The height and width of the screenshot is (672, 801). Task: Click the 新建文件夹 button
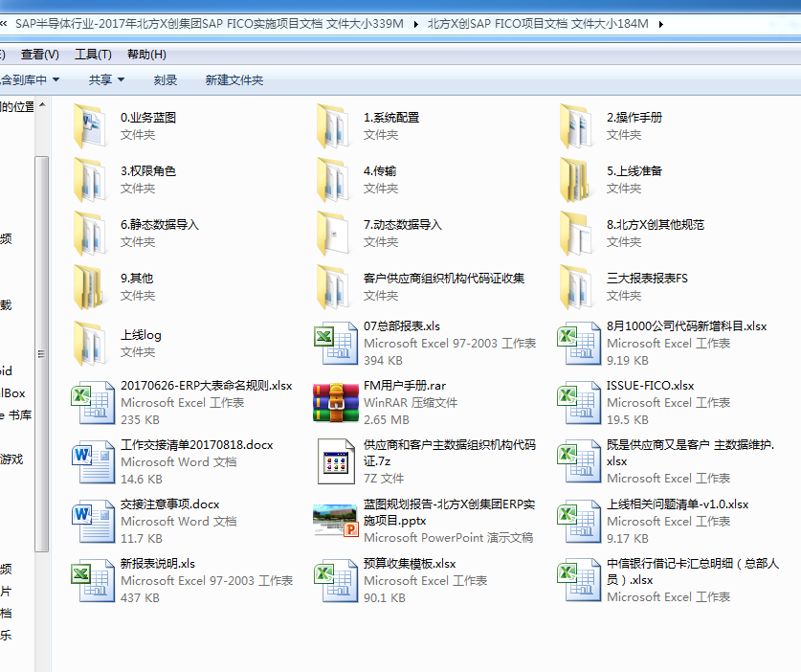(x=234, y=79)
